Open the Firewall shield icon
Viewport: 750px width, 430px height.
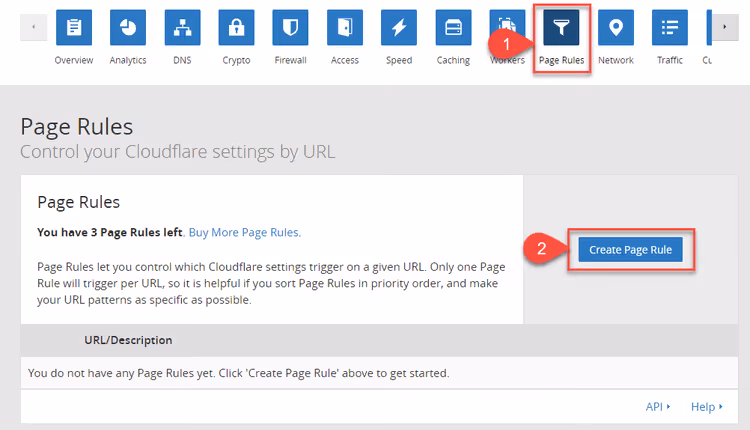coord(290,28)
